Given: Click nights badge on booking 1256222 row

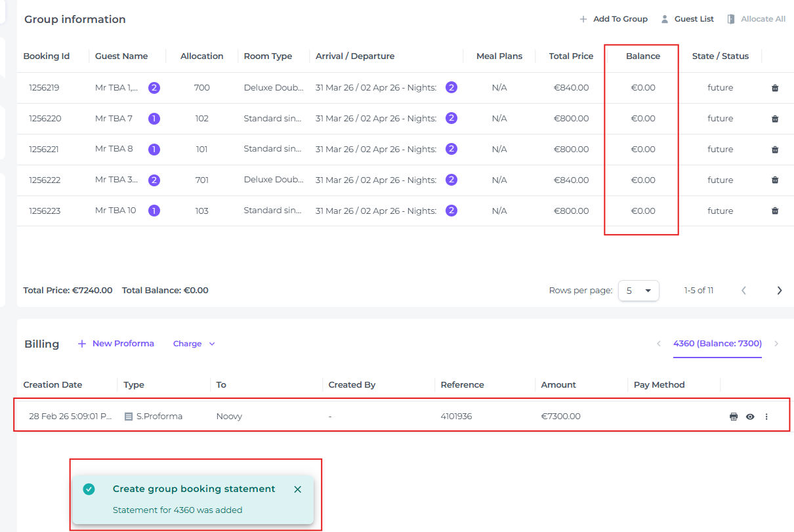Looking at the screenshot, I should coord(451,180).
